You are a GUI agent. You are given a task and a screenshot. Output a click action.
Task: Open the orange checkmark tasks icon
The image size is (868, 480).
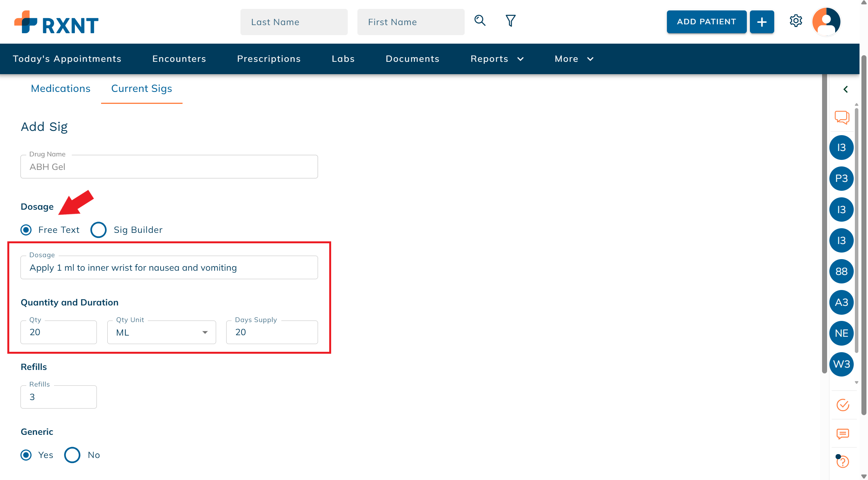tap(843, 405)
